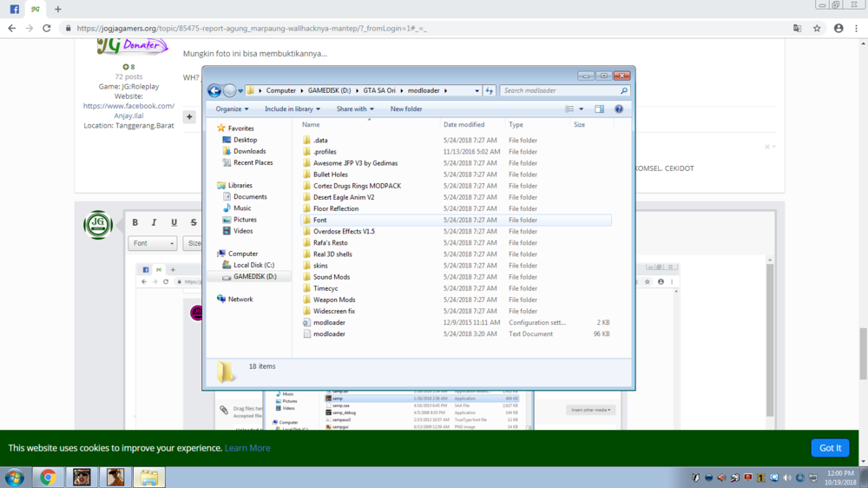Select Local Disk (C:) drive

(x=253, y=266)
